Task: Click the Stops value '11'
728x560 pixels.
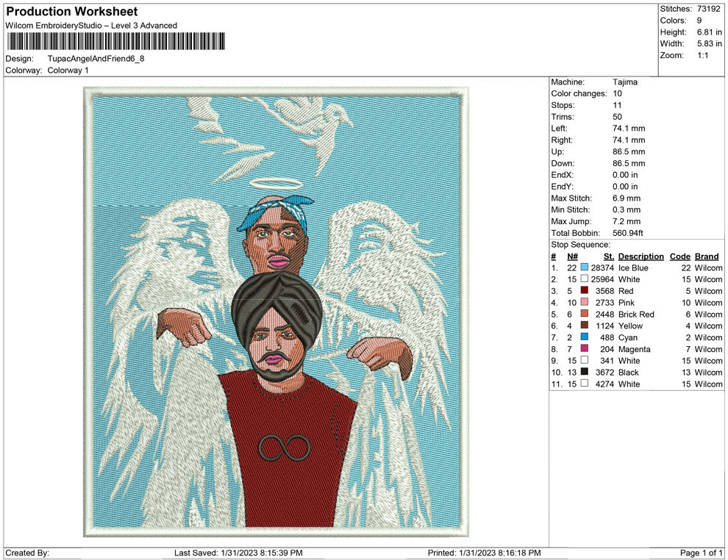Action: coord(617,105)
